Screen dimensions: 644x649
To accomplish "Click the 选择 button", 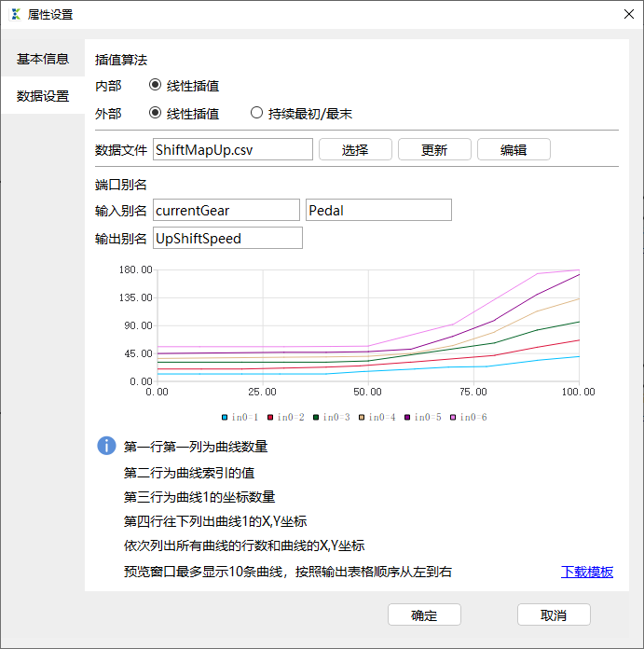I will (x=355, y=149).
